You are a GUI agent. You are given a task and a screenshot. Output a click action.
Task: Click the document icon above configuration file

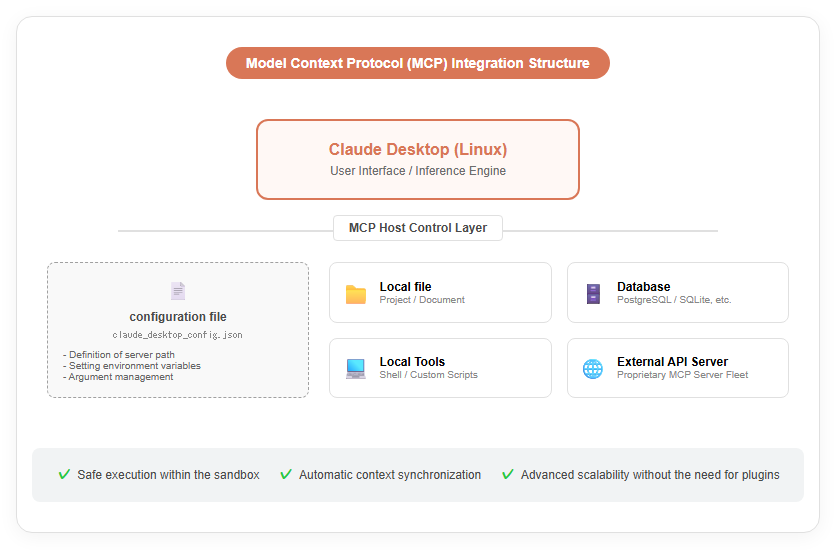[178, 291]
